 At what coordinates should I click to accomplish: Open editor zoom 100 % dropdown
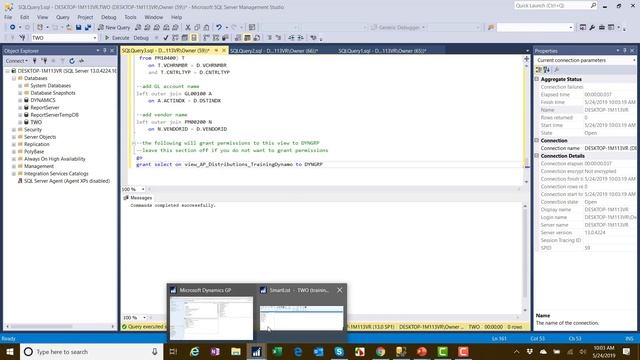point(143,189)
